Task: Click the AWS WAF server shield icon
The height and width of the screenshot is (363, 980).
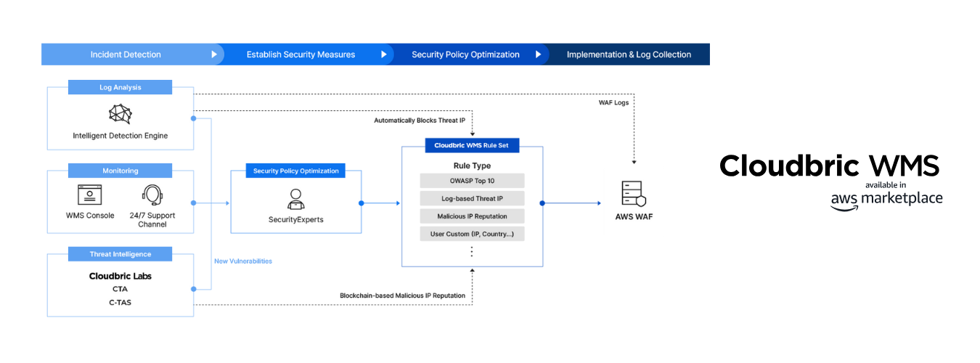Action: point(633,194)
